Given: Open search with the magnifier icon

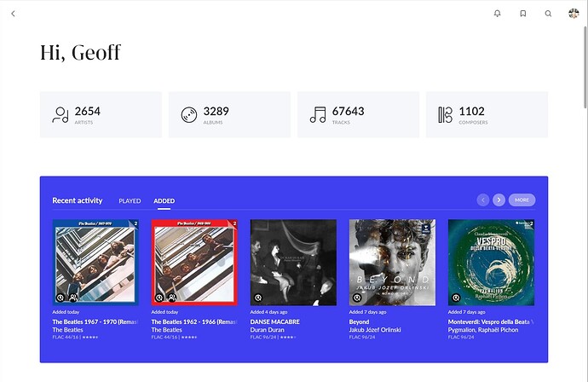Looking at the screenshot, I should pyautogui.click(x=548, y=14).
